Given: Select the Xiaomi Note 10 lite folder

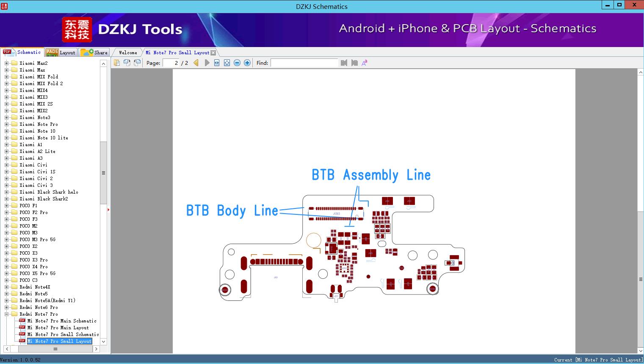Looking at the screenshot, I should tap(44, 138).
